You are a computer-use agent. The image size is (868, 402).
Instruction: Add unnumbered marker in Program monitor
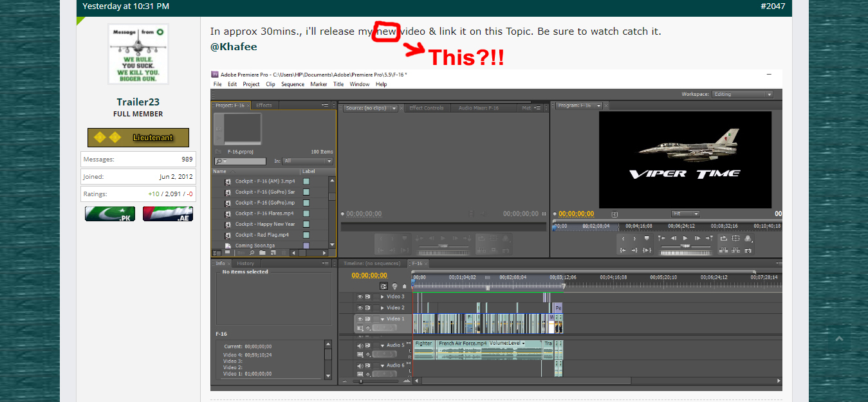click(647, 238)
